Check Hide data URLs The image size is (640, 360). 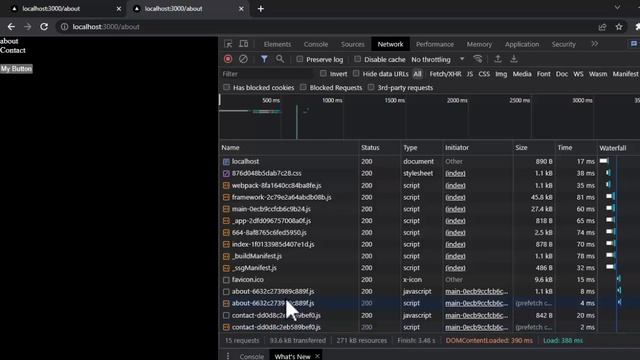(x=356, y=73)
